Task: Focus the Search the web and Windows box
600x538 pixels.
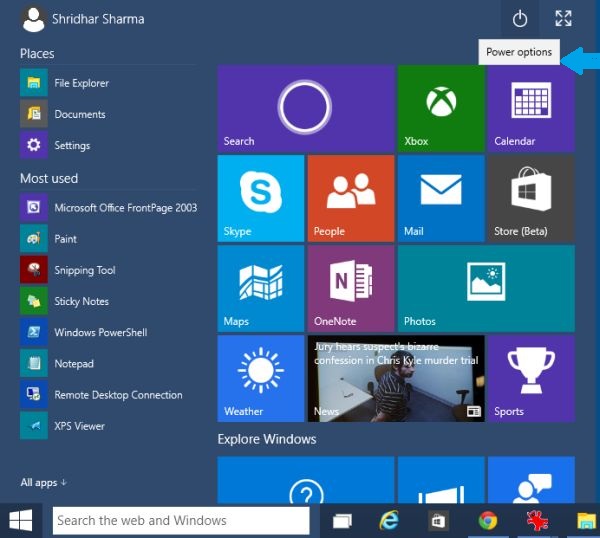Action: pos(181,520)
